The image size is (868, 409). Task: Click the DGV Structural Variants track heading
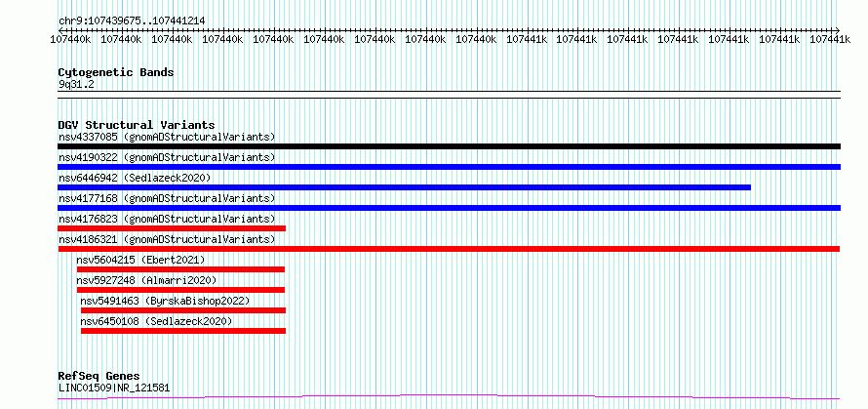[x=137, y=125]
